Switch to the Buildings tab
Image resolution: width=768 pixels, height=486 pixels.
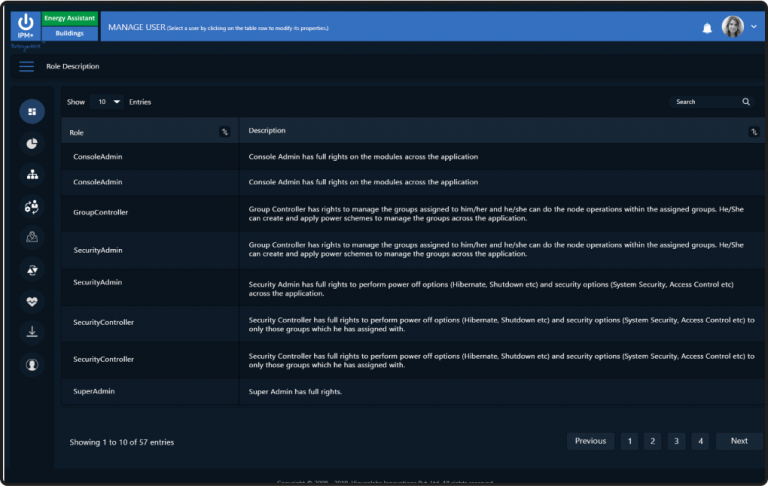click(x=70, y=33)
